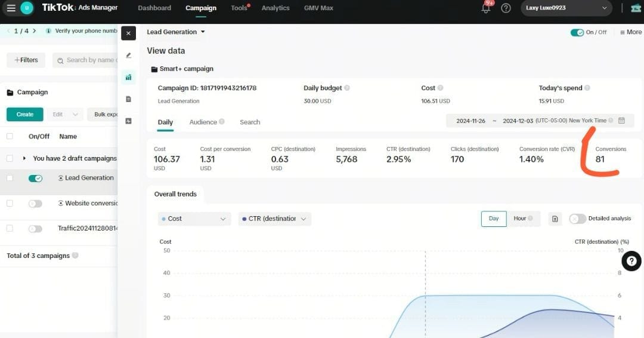Click the Create button
The width and height of the screenshot is (644, 338).
coord(24,114)
